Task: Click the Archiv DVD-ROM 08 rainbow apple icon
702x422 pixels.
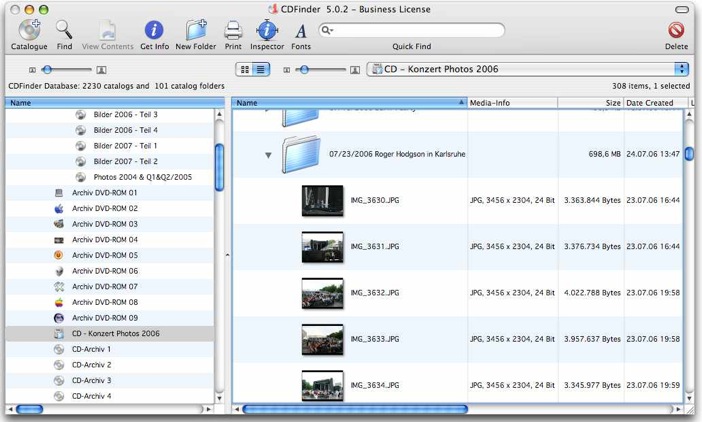Action: tap(59, 303)
